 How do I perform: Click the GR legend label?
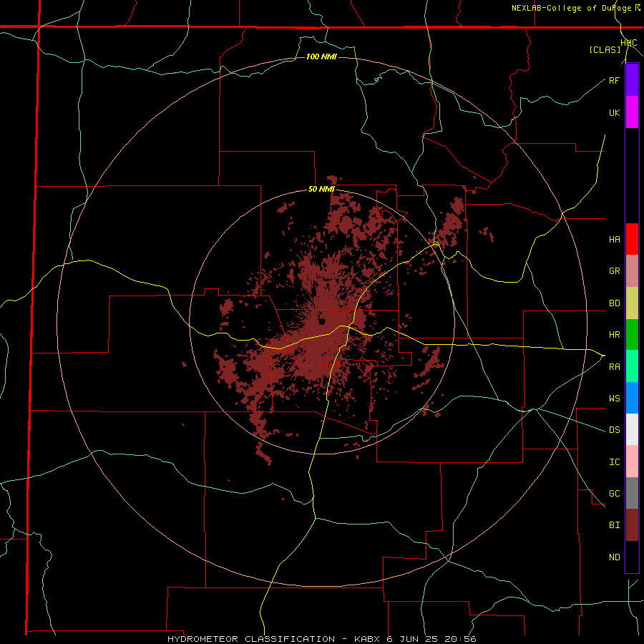coord(614,271)
